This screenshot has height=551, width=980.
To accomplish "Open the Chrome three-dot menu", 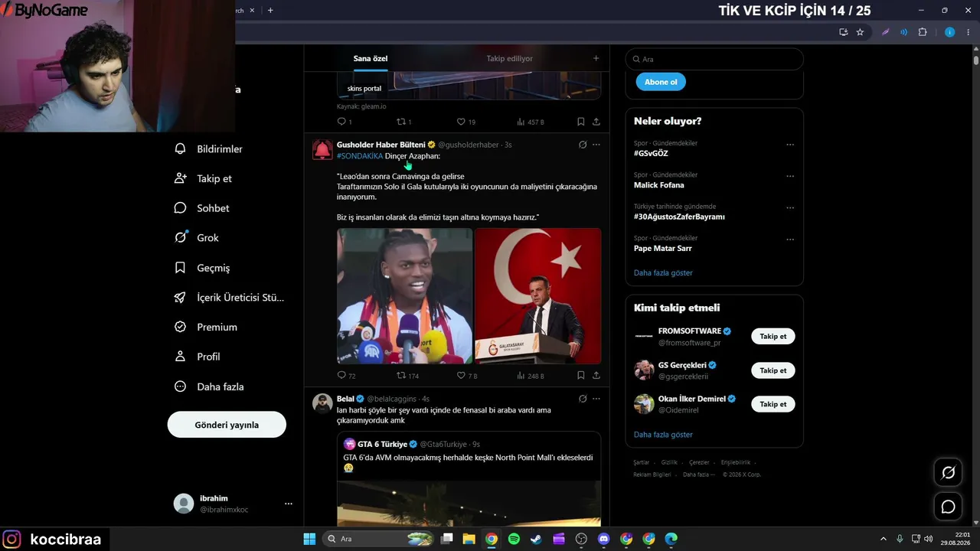I will [969, 32].
